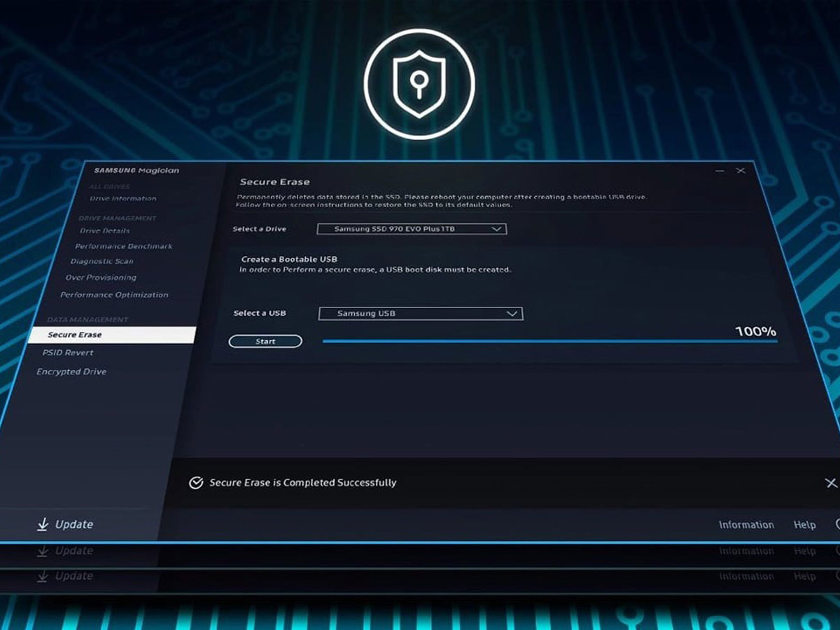840x630 pixels.
Task: Choose Over Provisioning from the sidebar
Action: coord(101,278)
